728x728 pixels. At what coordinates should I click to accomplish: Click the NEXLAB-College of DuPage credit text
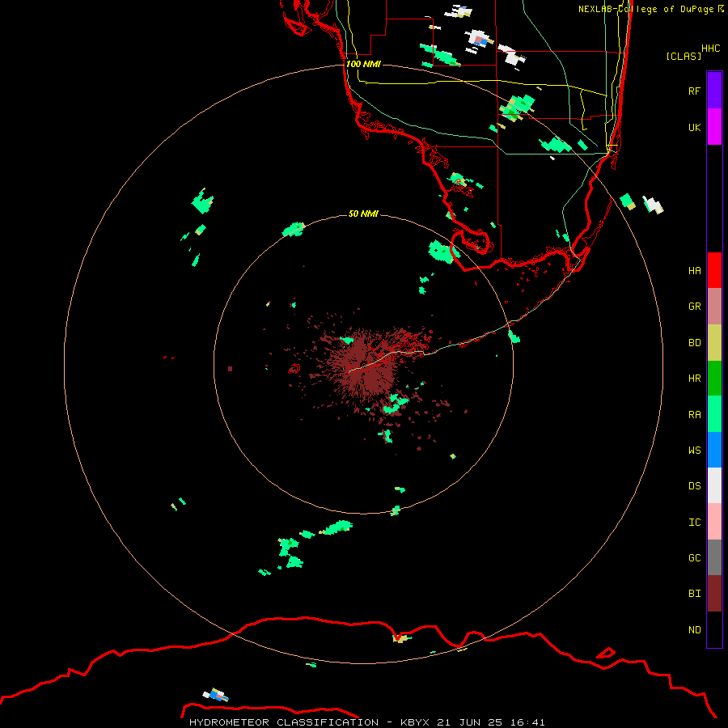645,9
